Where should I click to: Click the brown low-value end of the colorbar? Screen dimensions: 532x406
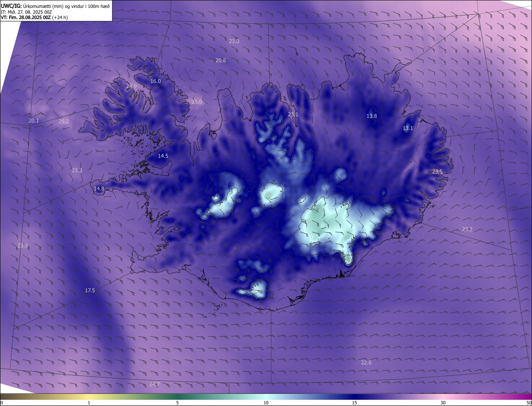coord(8,396)
